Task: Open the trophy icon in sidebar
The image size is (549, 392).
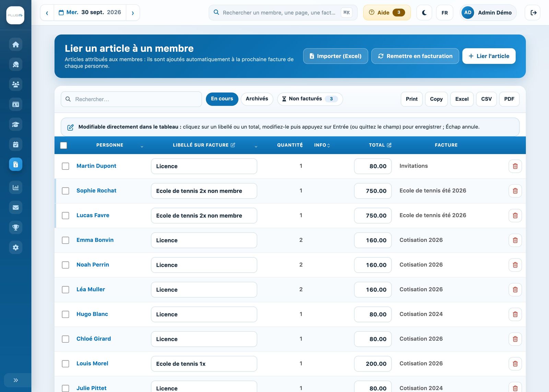Action: [x=15, y=227]
